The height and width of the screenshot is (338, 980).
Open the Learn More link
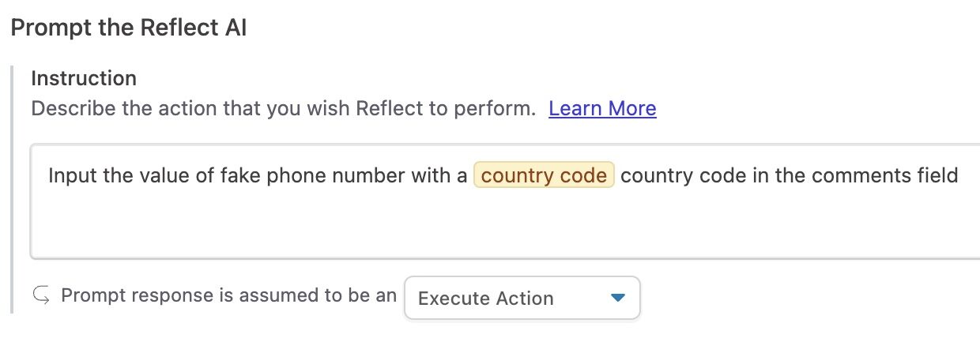click(602, 108)
